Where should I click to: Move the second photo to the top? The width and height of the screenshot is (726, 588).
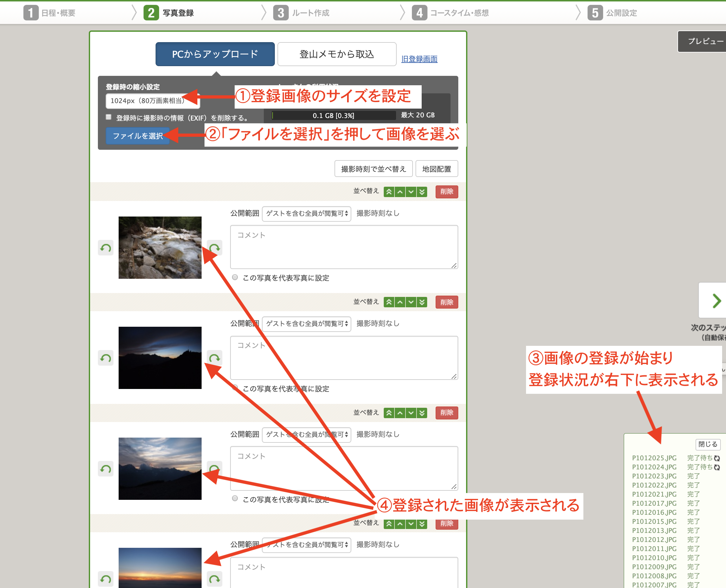coord(389,302)
